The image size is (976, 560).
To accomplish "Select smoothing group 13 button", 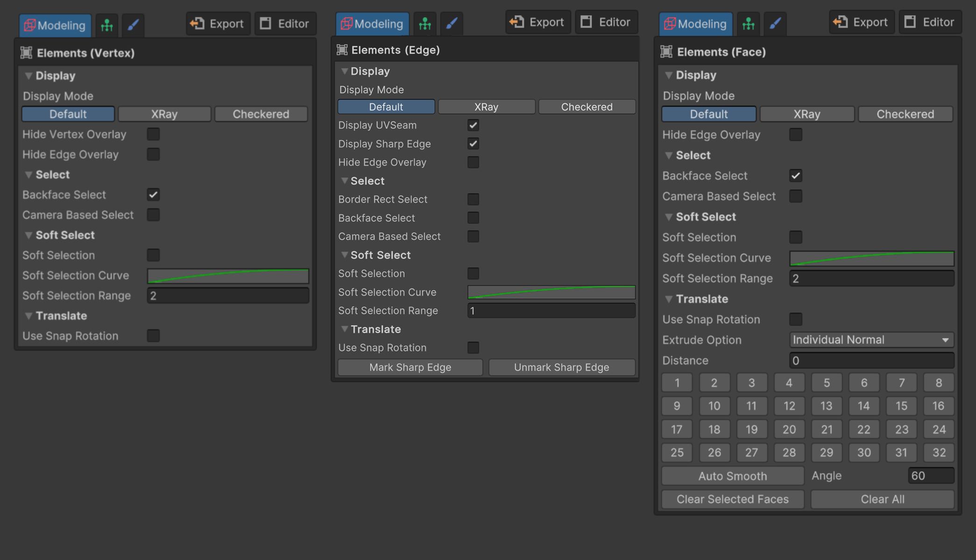I will (827, 406).
